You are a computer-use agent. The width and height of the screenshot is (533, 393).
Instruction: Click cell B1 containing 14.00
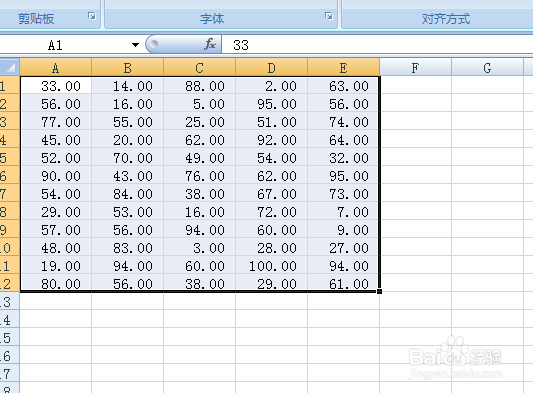[127, 85]
